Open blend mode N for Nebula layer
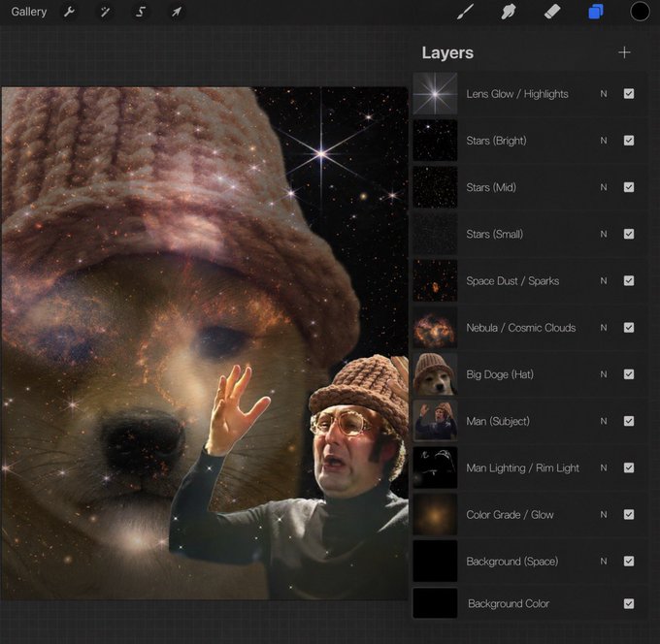 coord(604,327)
